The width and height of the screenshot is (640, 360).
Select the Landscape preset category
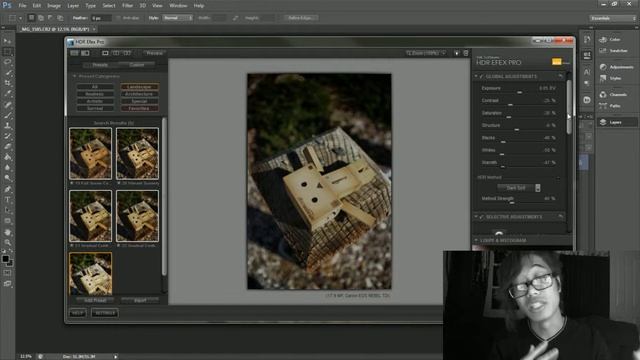tap(140, 87)
